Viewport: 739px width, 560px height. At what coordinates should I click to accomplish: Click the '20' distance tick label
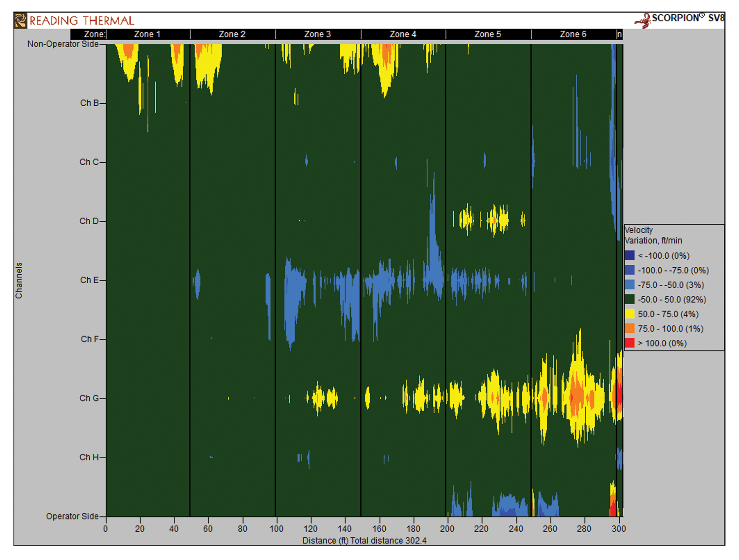click(x=140, y=529)
